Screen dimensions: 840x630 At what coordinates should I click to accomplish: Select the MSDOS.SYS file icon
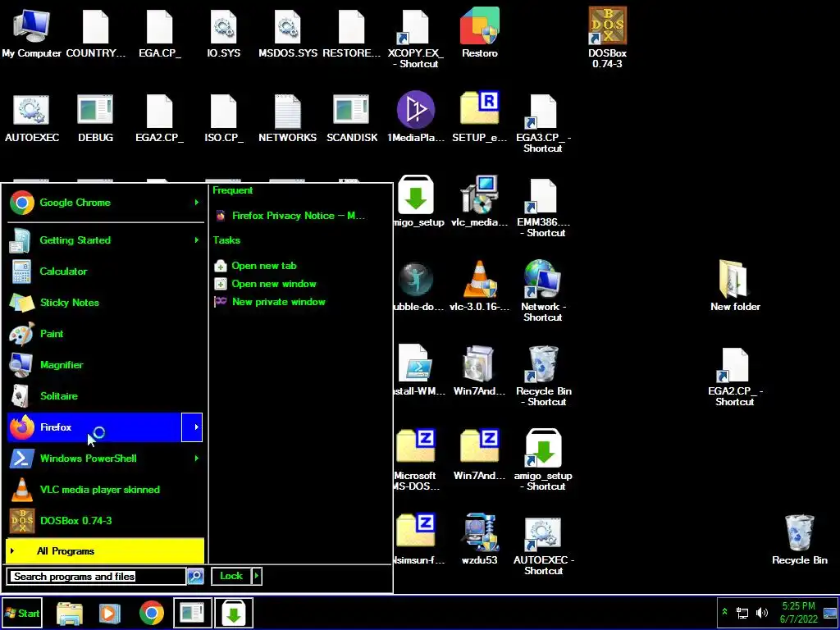288,33
